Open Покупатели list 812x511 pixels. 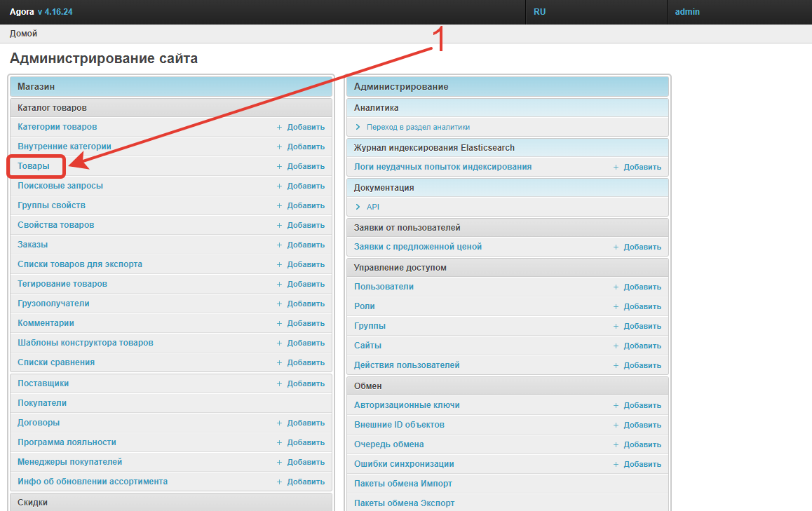tap(42, 403)
